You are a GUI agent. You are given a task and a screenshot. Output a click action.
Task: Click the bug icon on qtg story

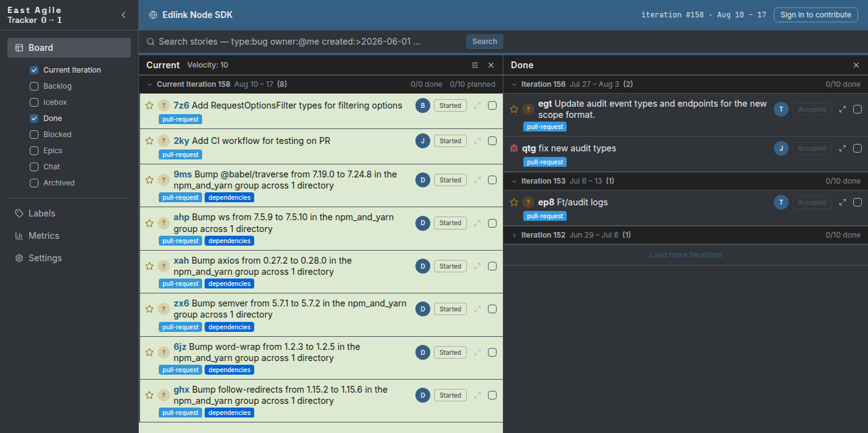[x=514, y=148]
